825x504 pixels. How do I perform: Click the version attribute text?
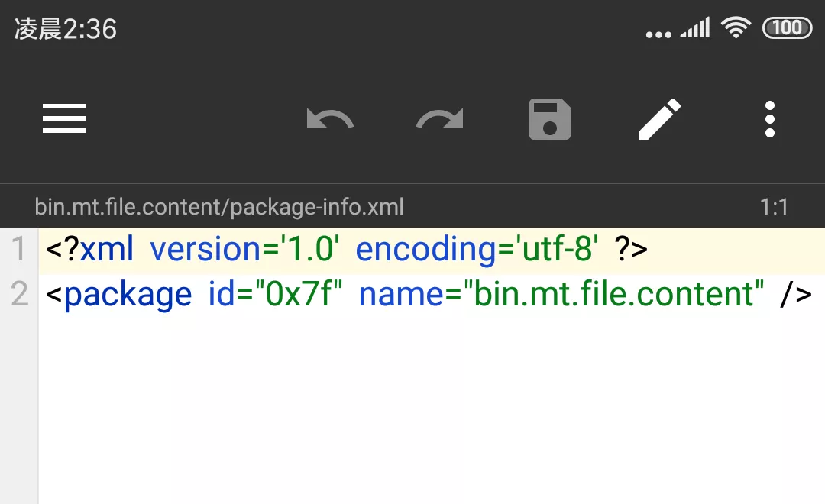pos(205,250)
